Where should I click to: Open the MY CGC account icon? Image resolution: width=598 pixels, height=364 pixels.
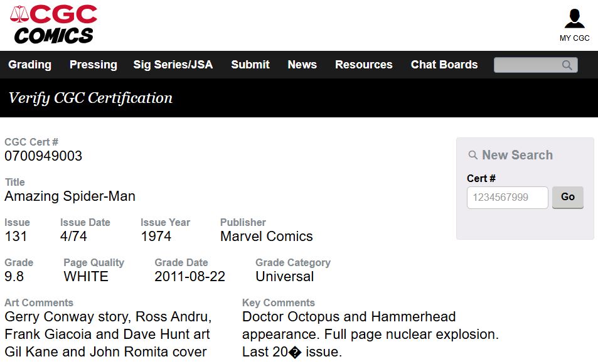coord(574,18)
